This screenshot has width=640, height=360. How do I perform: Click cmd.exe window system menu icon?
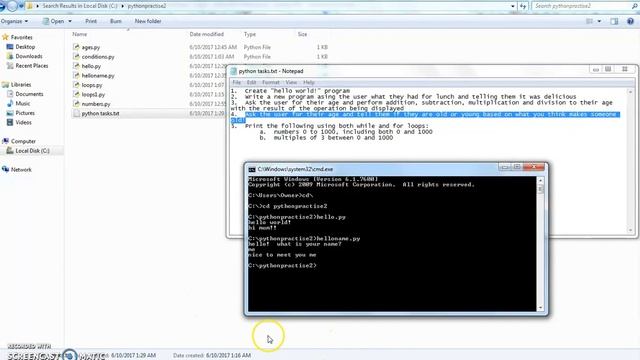click(x=252, y=169)
